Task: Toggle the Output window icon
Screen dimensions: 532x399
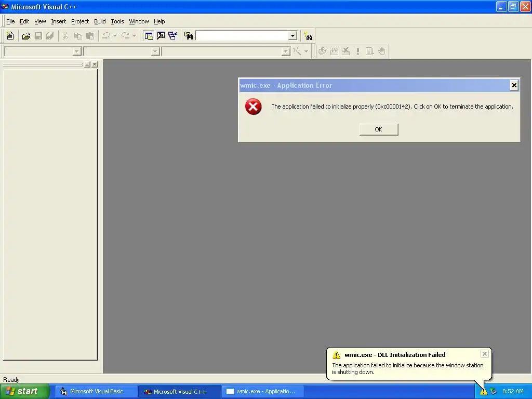Action: tap(161, 36)
